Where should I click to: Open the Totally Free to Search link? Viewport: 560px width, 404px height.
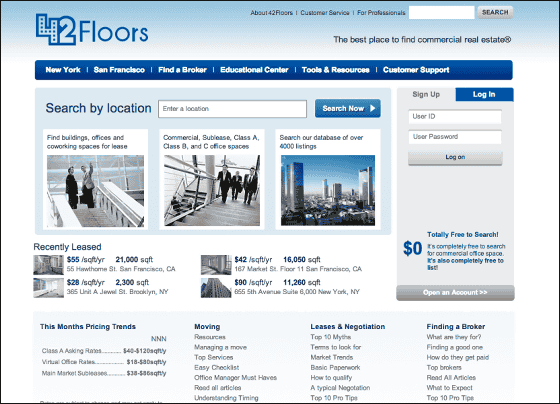[x=463, y=235]
